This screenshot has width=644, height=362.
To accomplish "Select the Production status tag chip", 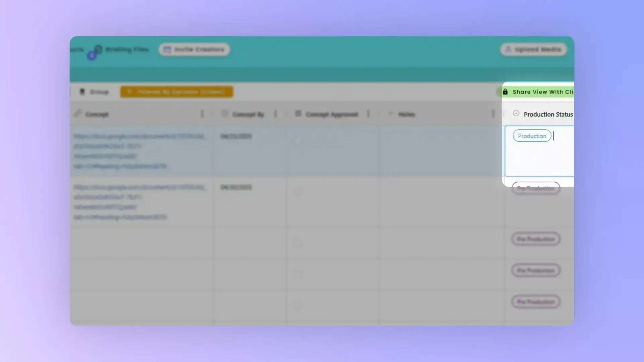I will pos(532,136).
